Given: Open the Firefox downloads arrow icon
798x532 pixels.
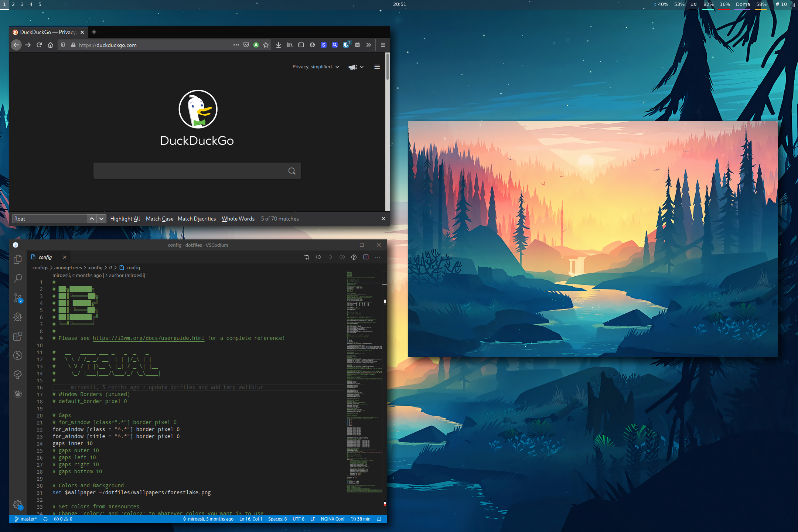Looking at the screenshot, I should [279, 45].
